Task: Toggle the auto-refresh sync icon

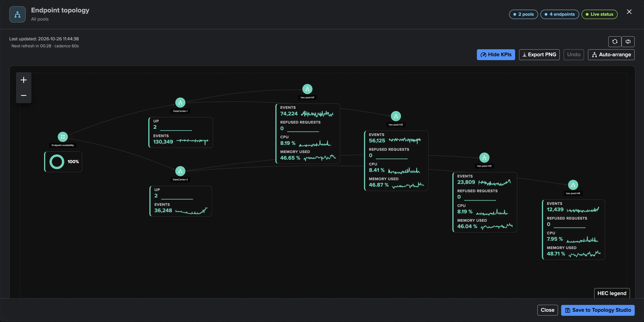Action: tap(628, 42)
